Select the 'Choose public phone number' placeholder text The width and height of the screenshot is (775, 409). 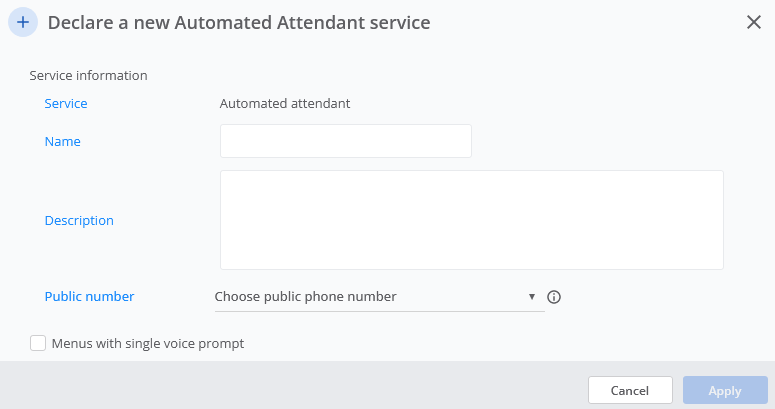[305, 296]
